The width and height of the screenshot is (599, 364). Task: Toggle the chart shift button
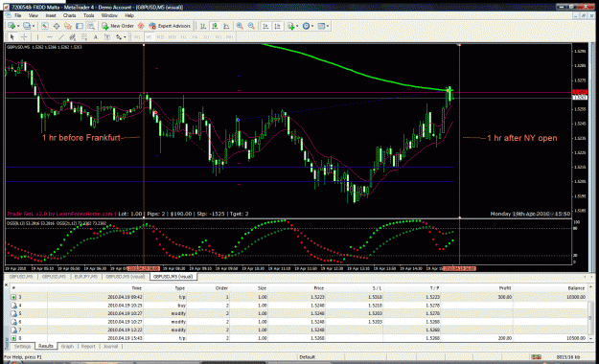pyautogui.click(x=278, y=26)
